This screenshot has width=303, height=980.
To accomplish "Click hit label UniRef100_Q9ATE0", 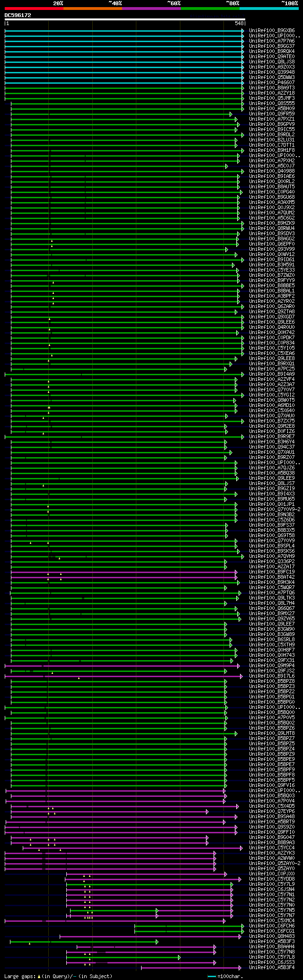I will (272, 57).
